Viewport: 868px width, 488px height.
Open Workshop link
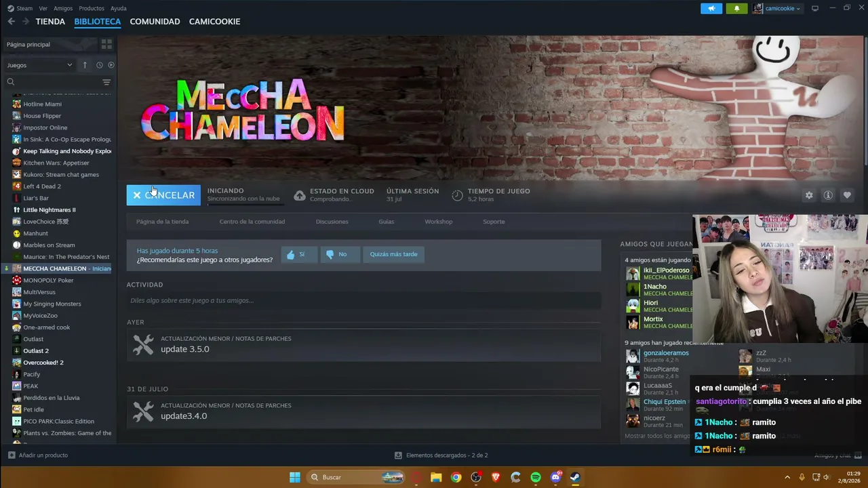(x=439, y=222)
